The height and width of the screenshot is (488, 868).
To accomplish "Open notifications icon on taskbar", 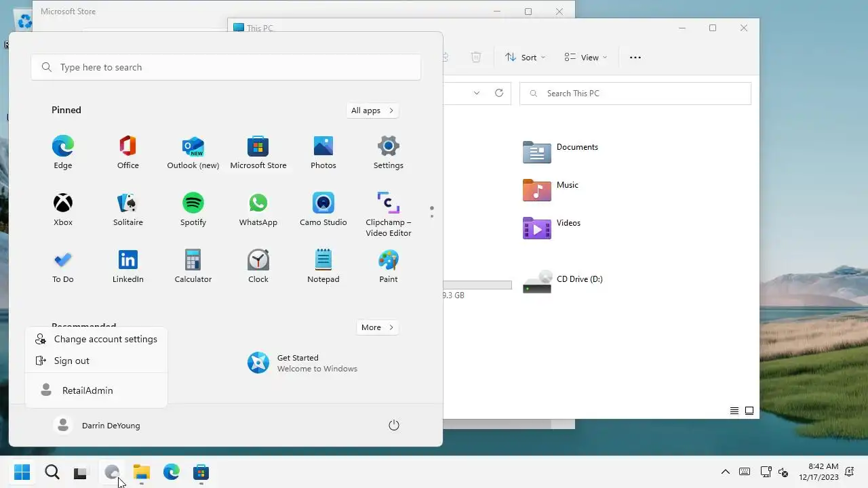I will coord(849,472).
